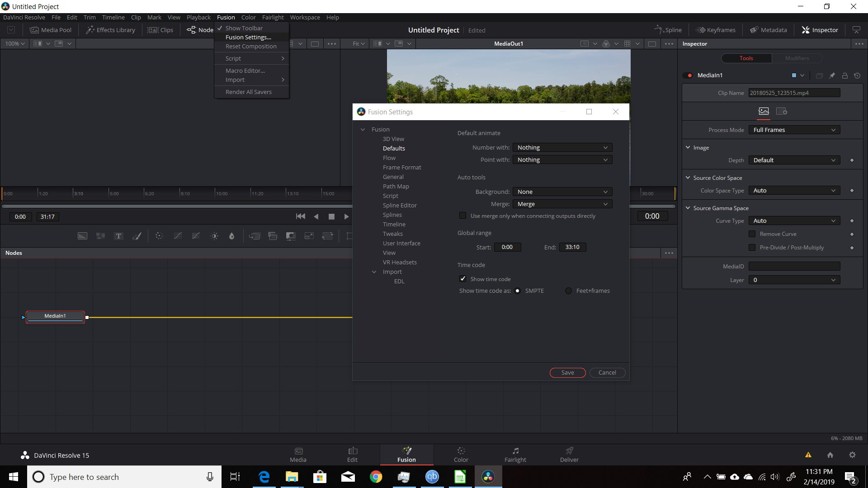This screenshot has width=868, height=488.
Task: Open Frame Format settings category
Action: [402, 168]
